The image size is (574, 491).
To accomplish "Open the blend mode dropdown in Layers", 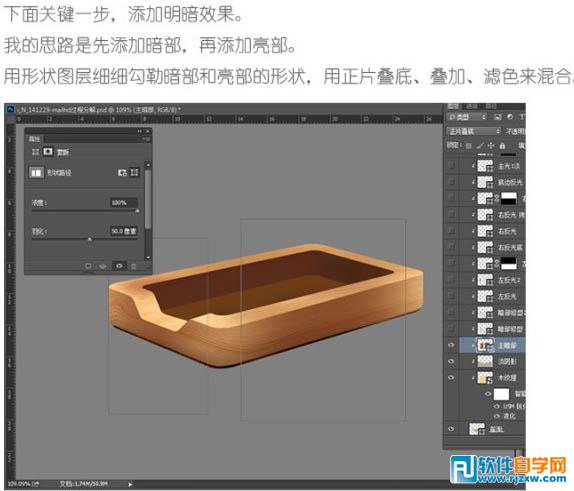I will pyautogui.click(x=473, y=131).
